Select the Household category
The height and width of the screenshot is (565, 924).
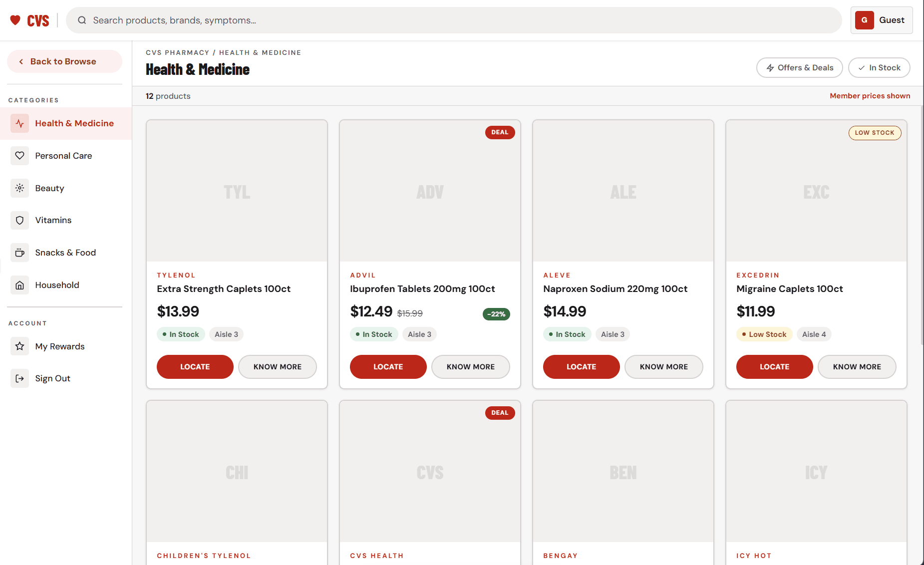pos(66,285)
